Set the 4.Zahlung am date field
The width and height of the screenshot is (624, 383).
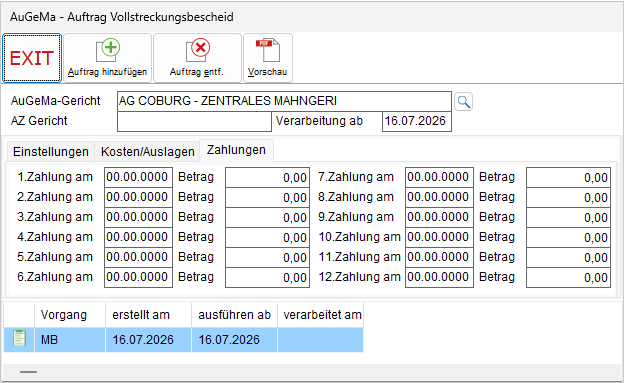138,237
